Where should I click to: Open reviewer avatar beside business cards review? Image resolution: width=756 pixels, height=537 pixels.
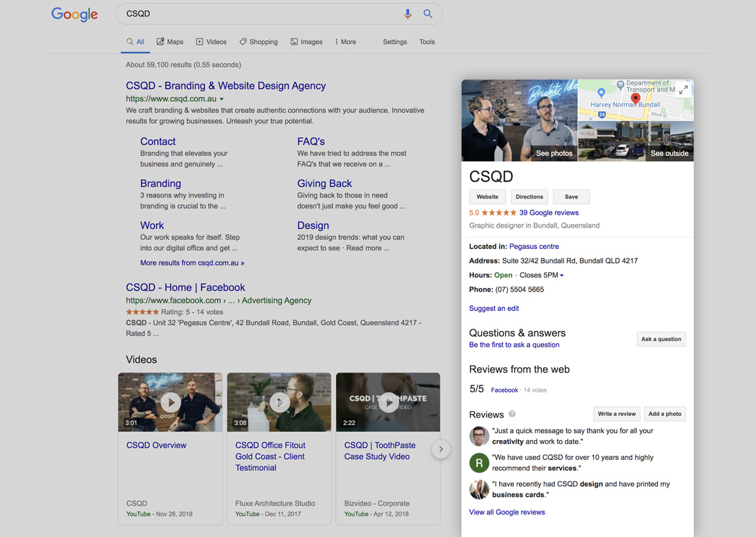coord(479,490)
